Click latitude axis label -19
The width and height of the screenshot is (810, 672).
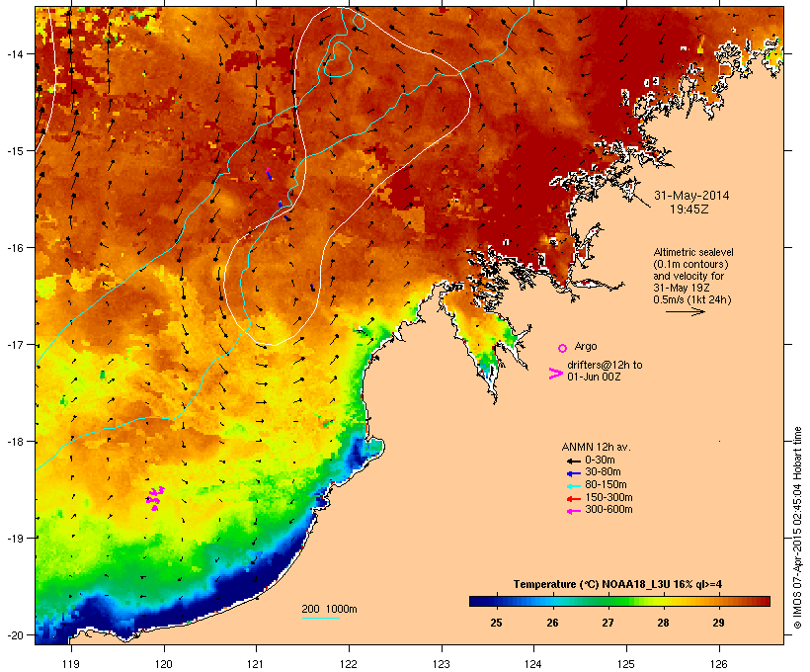click(x=14, y=539)
